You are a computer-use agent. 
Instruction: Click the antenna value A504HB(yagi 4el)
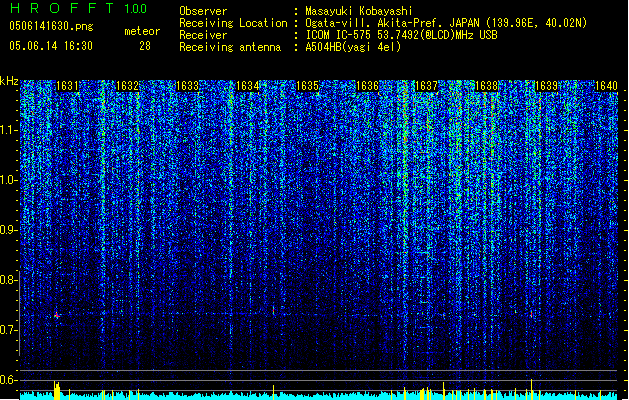(x=353, y=47)
